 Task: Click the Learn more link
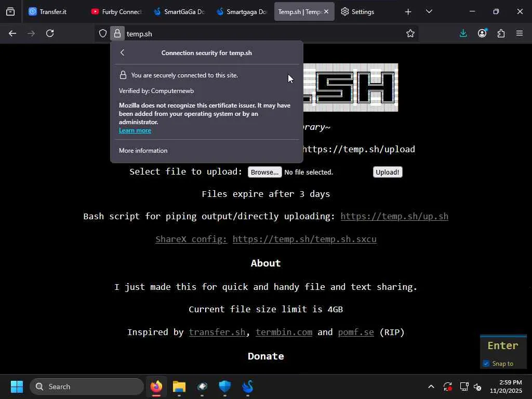tap(135, 130)
